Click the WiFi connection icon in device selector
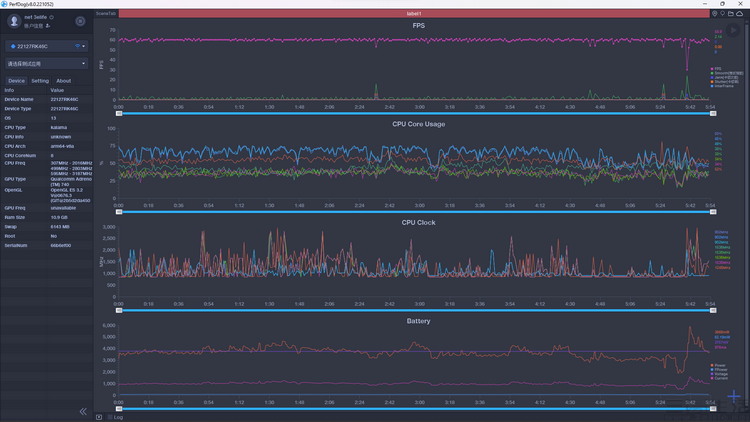 (x=78, y=46)
